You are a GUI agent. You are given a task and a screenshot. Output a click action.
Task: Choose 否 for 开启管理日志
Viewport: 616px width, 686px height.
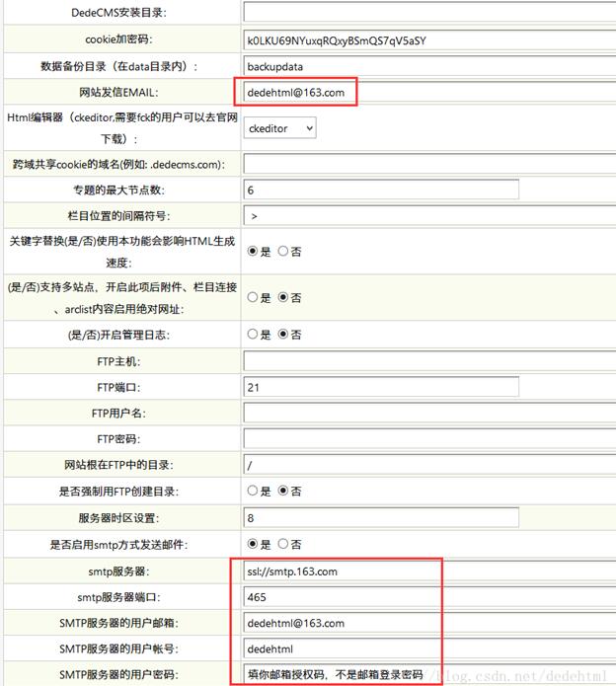(x=283, y=335)
